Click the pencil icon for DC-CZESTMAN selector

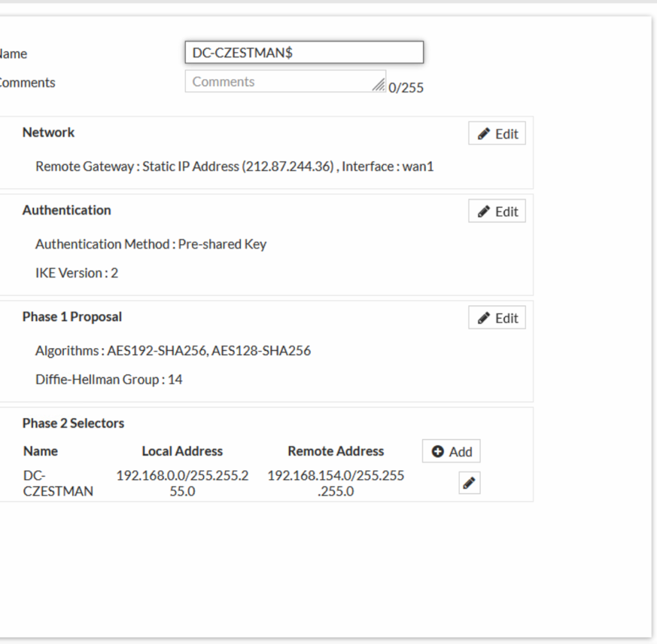(x=469, y=483)
